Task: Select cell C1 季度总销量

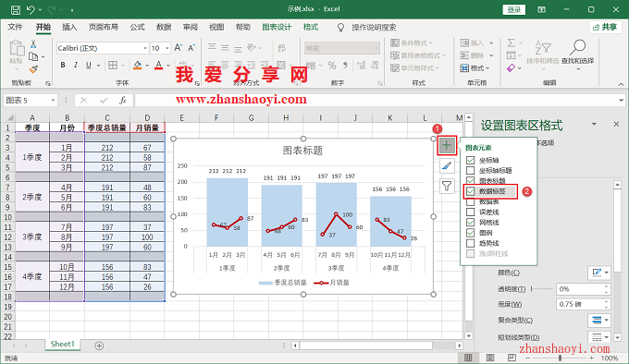Action: click(x=107, y=128)
